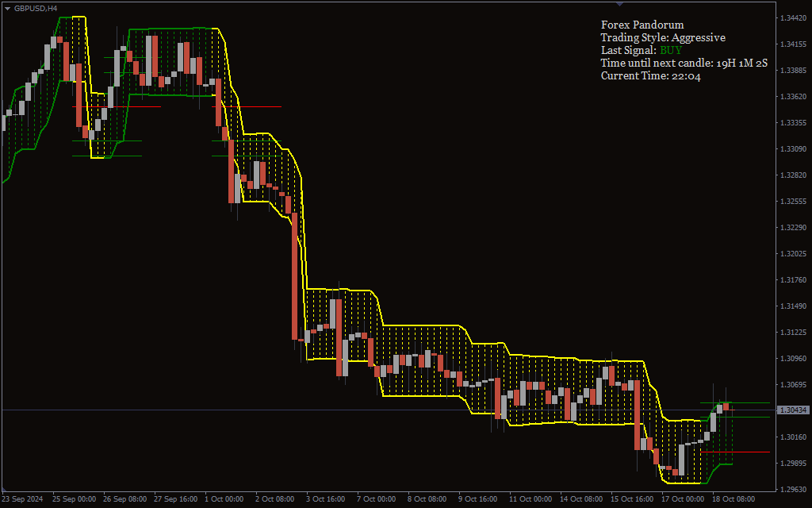Image resolution: width=812 pixels, height=508 pixels.
Task: Click the 18 Oct 08:00 time axis label
Action: [x=733, y=499]
